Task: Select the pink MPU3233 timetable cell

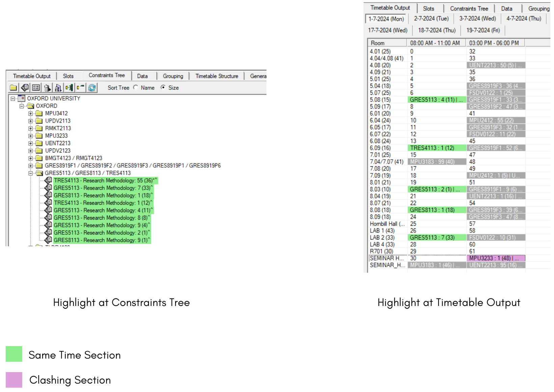Action: pos(496,258)
